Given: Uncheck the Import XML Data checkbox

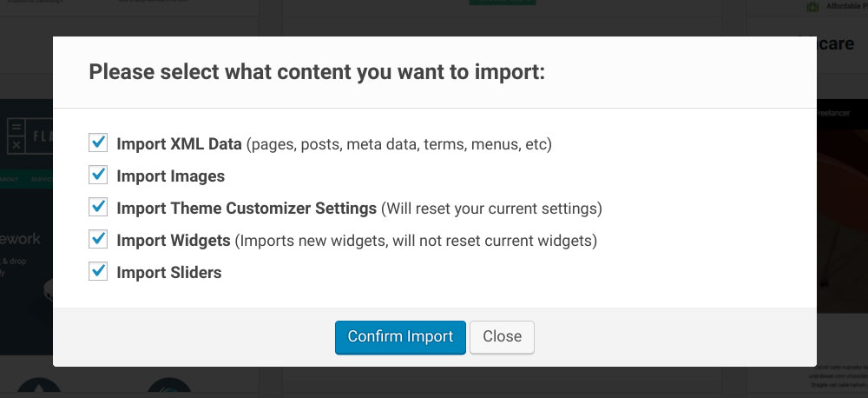Looking at the screenshot, I should (x=97, y=143).
